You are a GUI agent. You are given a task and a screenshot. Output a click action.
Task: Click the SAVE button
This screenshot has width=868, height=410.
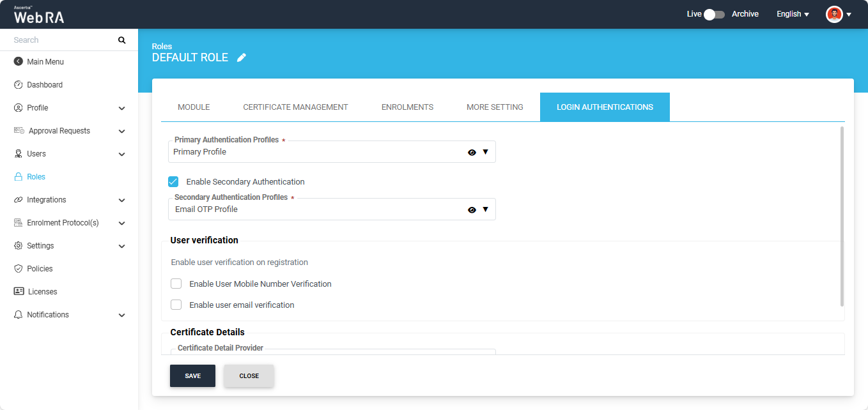tap(192, 376)
